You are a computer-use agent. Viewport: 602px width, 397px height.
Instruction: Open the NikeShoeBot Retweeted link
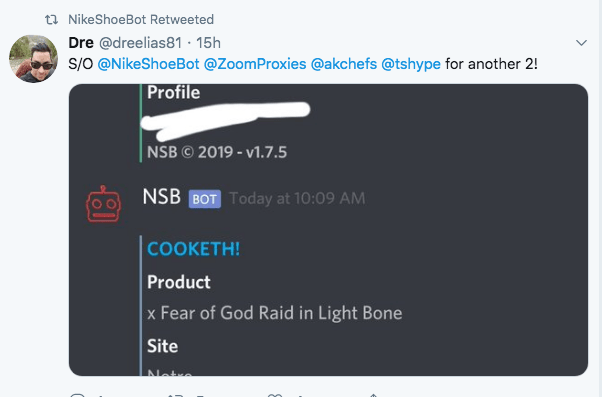point(141,20)
